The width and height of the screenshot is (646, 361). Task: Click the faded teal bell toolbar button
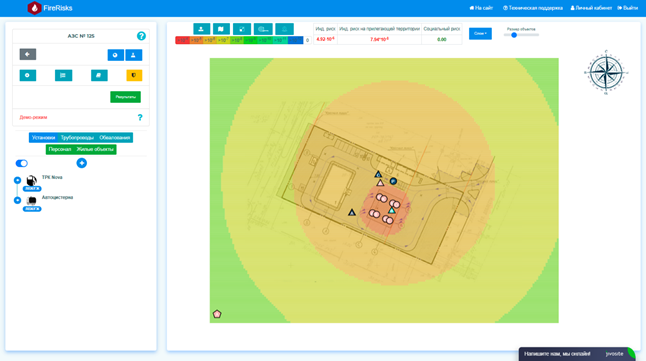point(284,29)
